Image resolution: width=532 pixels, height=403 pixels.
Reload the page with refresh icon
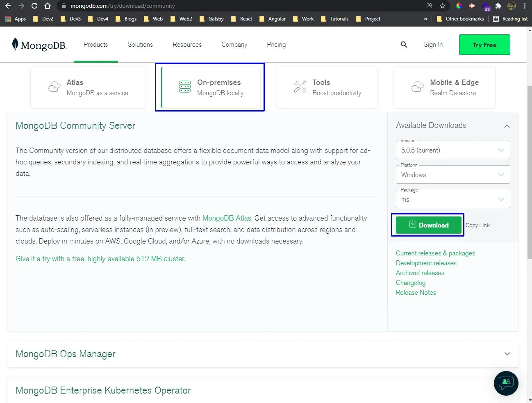pyautogui.click(x=34, y=6)
